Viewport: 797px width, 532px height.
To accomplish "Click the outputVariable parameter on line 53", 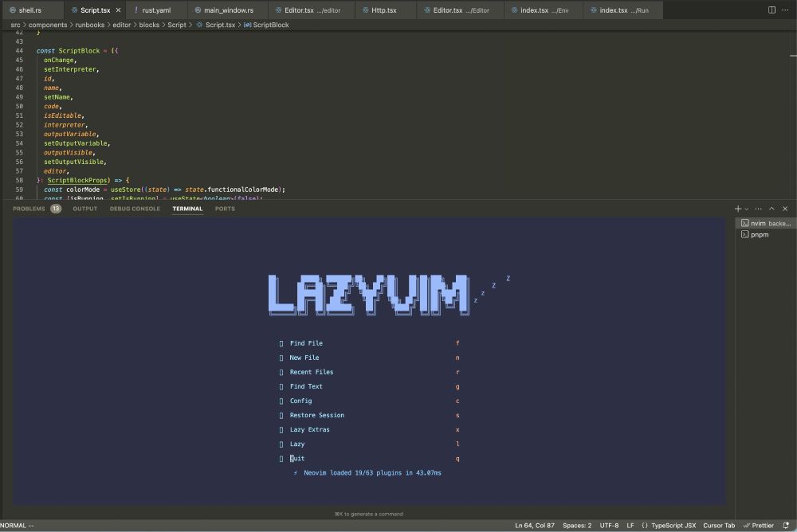I will coord(69,134).
